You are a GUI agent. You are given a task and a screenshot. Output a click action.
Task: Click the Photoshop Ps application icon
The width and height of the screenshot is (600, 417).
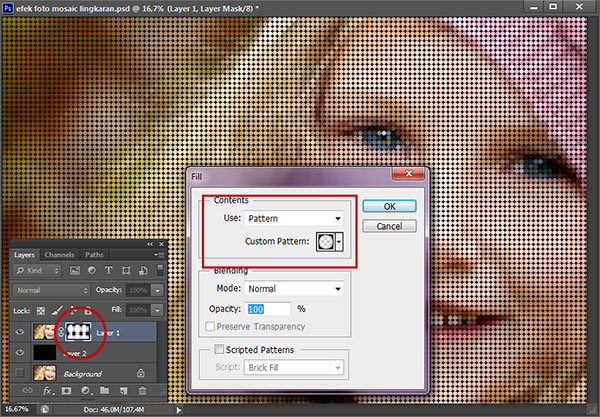(x=8, y=7)
